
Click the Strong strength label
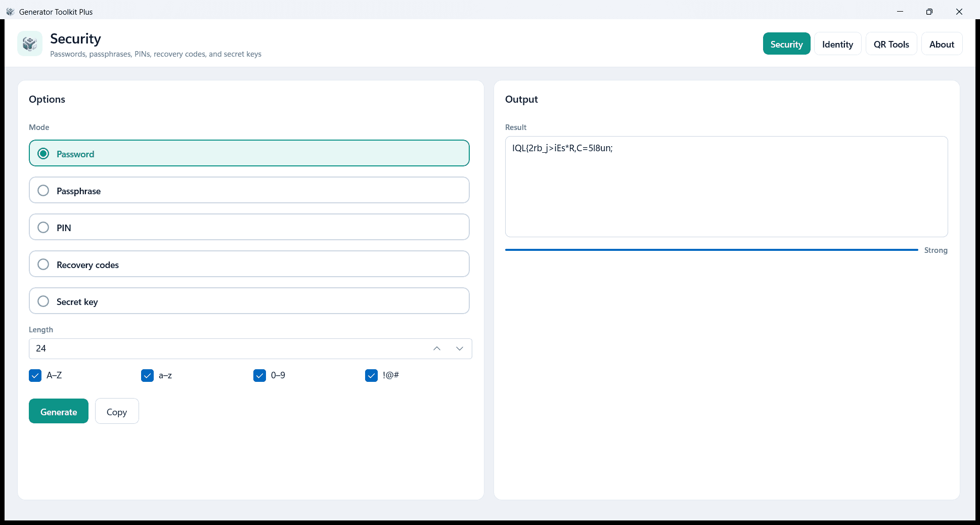pos(936,250)
